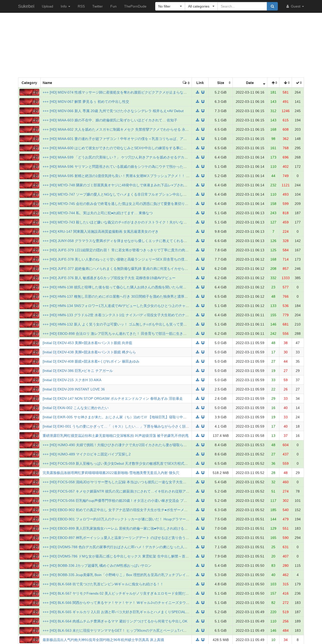Screen dimensions: 322x644
Task: Open Fun in the navbar
Action: [113, 6]
